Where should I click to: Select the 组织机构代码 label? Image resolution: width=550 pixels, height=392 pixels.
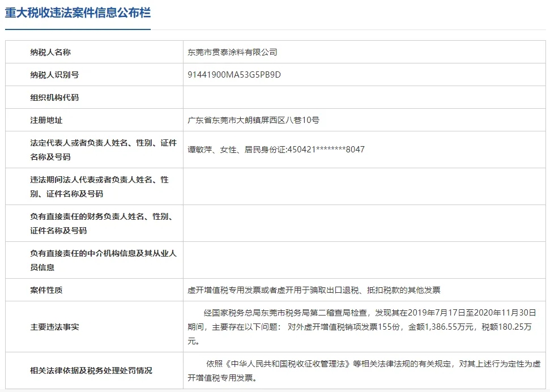54,97
